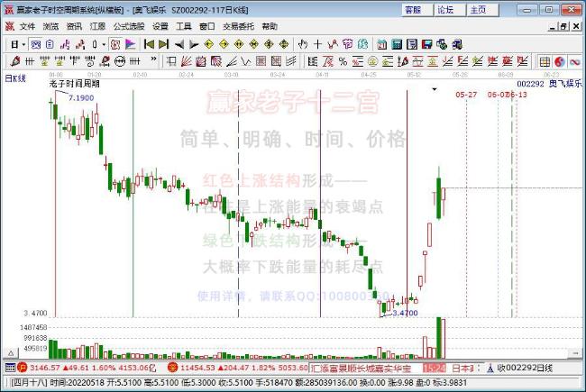
Task: Click the yellow diamond right-arrow icon
Action: 224,44
